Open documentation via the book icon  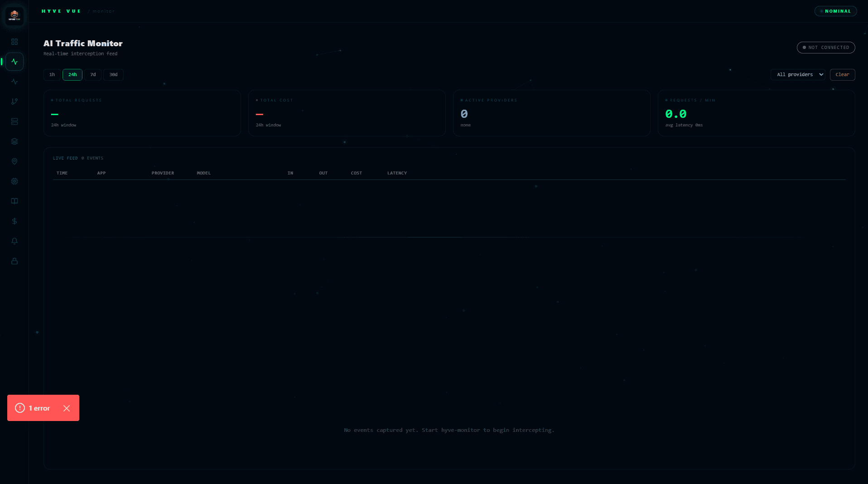pyautogui.click(x=14, y=201)
